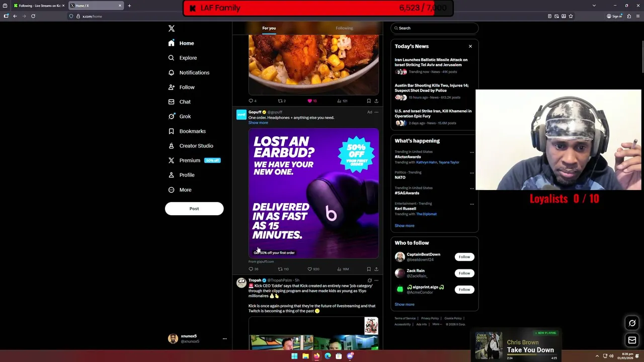Click Grok explain icon on Tropah post
This screenshot has width=644, height=362.
369,281
